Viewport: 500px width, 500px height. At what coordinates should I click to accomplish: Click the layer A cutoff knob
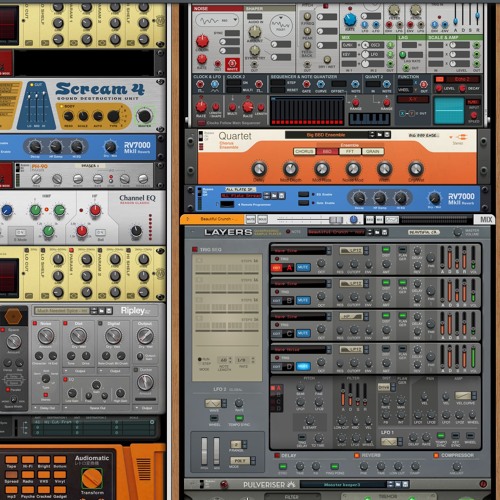click(x=354, y=265)
